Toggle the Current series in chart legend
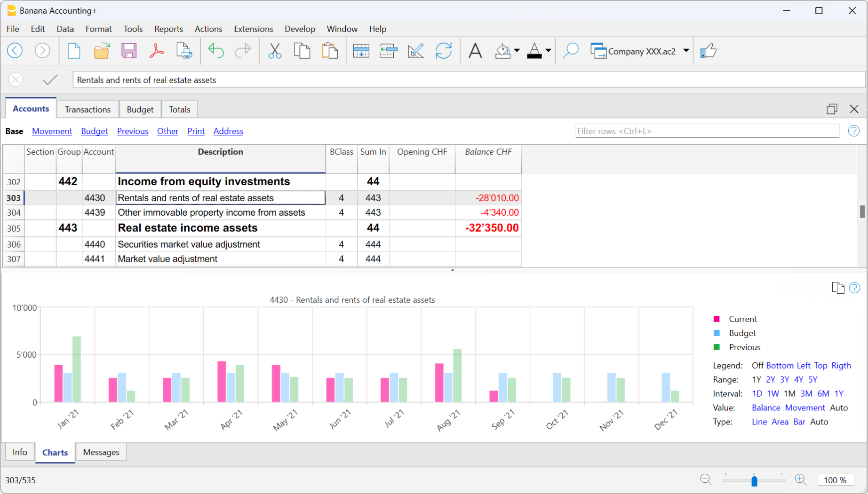 (742, 319)
